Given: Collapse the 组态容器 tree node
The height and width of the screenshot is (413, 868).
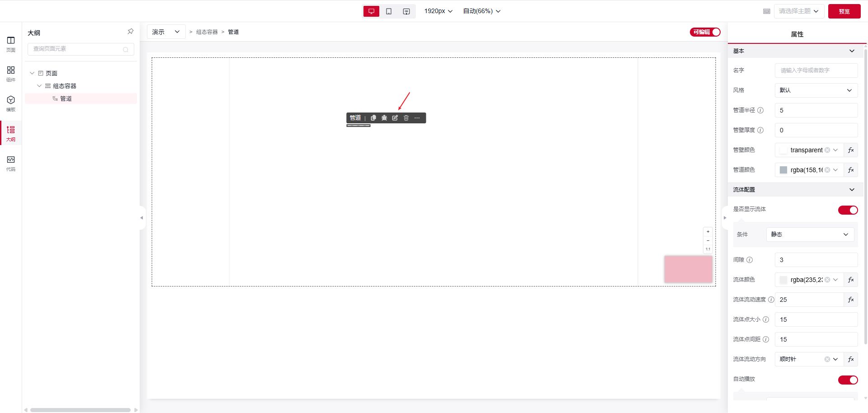Looking at the screenshot, I should (39, 86).
